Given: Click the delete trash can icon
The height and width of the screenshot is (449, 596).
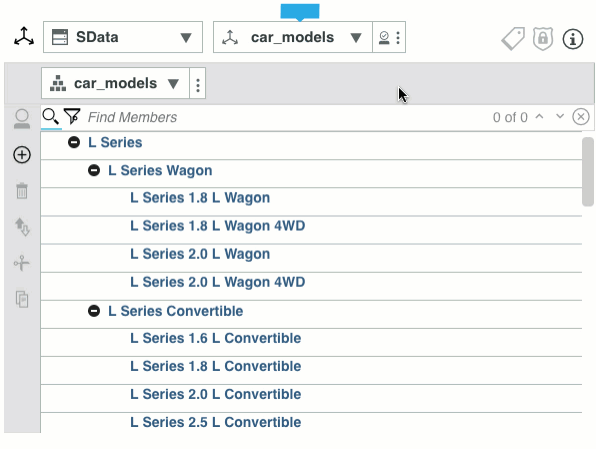Looking at the screenshot, I should tap(22, 190).
